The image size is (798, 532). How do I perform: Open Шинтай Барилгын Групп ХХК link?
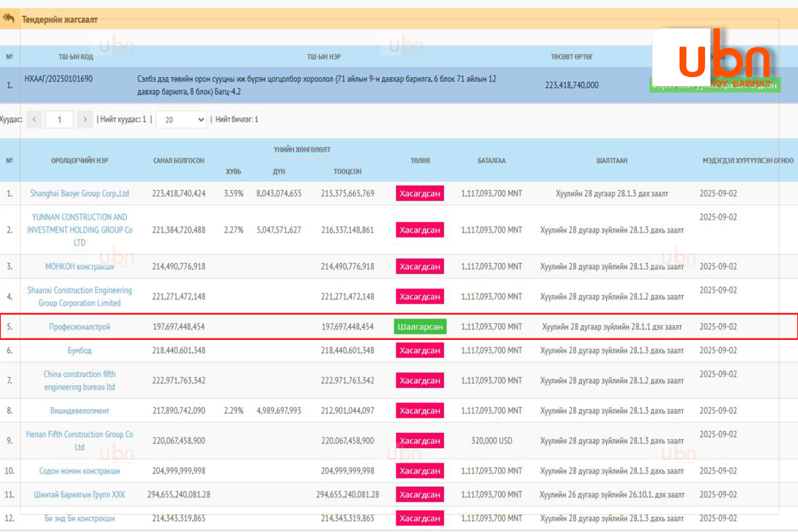click(79, 495)
